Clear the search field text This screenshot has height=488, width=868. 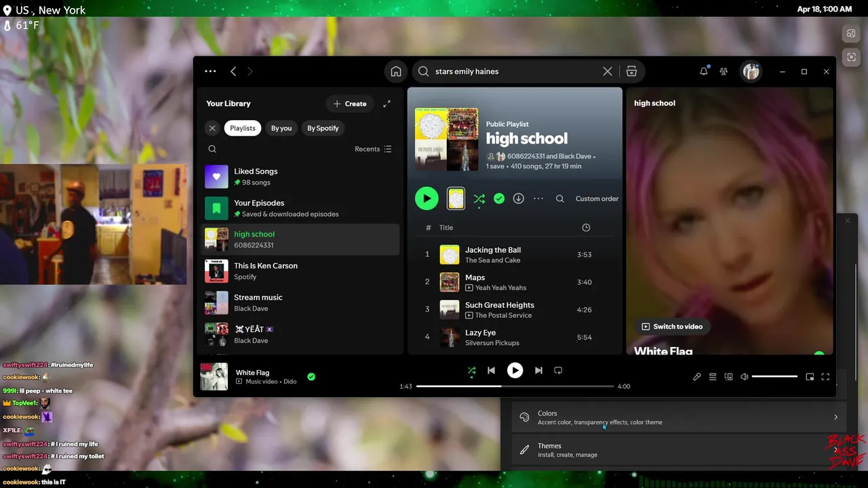(x=608, y=71)
